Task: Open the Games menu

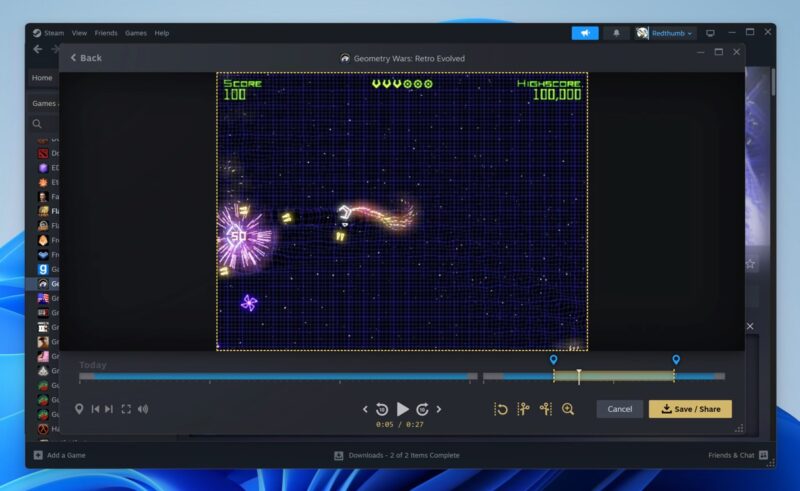Action: (136, 33)
